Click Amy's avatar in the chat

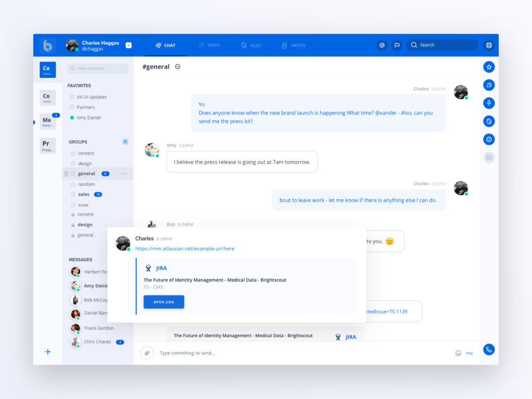(x=152, y=150)
